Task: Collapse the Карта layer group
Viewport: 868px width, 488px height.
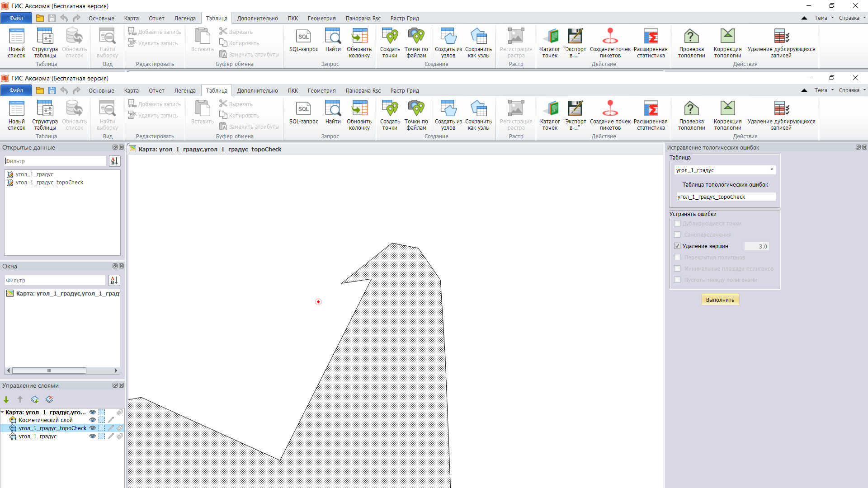Action: 3,412
